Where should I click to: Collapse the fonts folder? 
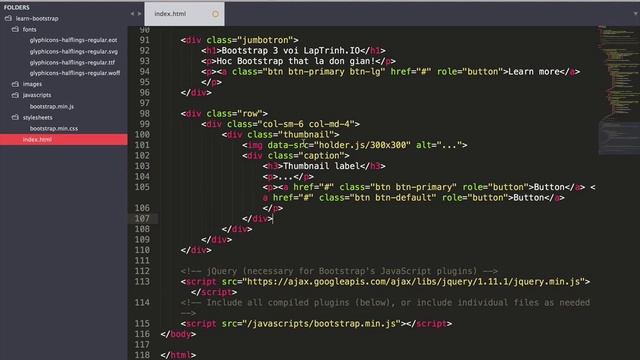[x=15, y=29]
